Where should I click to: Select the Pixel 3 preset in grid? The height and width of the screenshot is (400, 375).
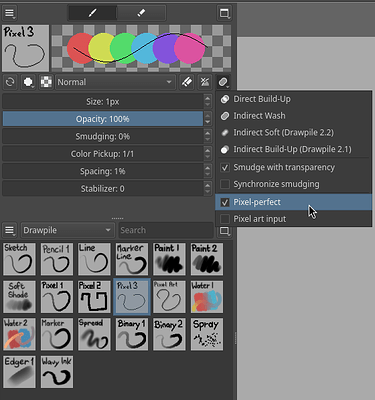132,297
